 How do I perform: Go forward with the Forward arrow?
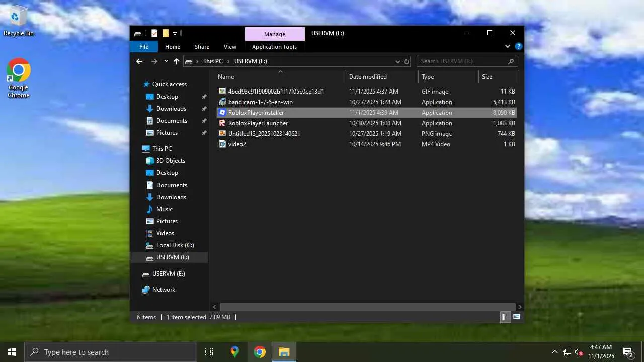click(154, 61)
